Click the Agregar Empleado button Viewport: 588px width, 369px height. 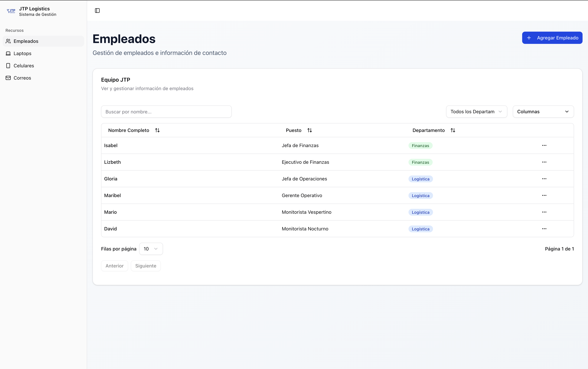(x=552, y=38)
